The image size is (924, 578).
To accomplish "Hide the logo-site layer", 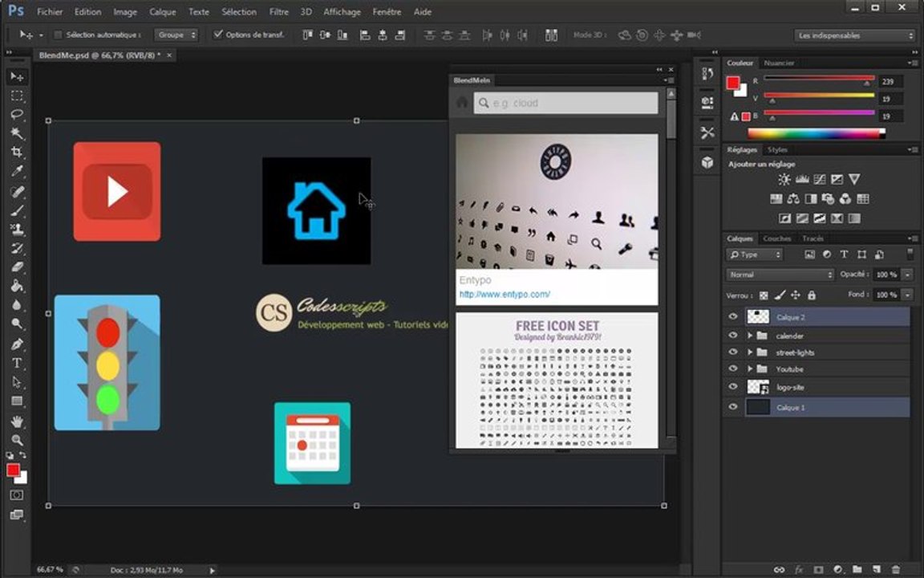I will click(x=732, y=387).
